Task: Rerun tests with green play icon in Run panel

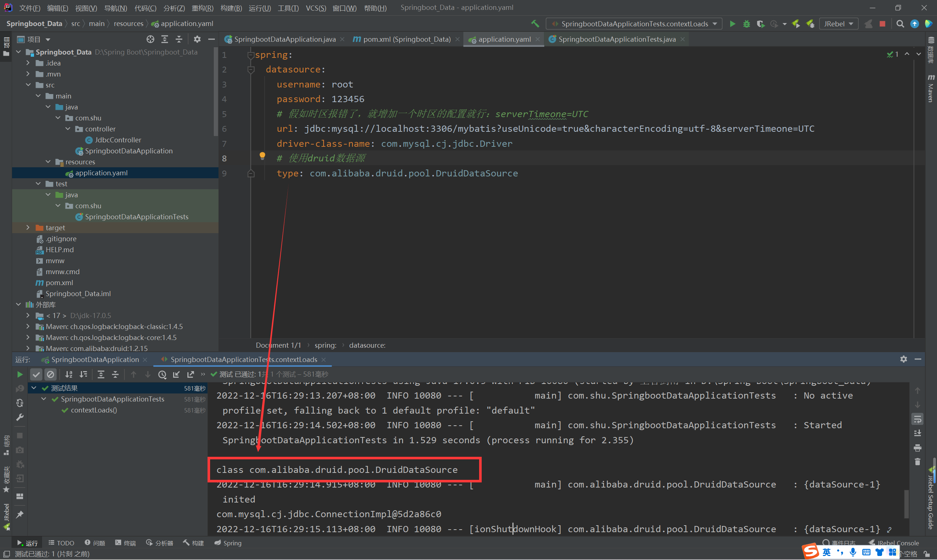Action: tap(20, 374)
